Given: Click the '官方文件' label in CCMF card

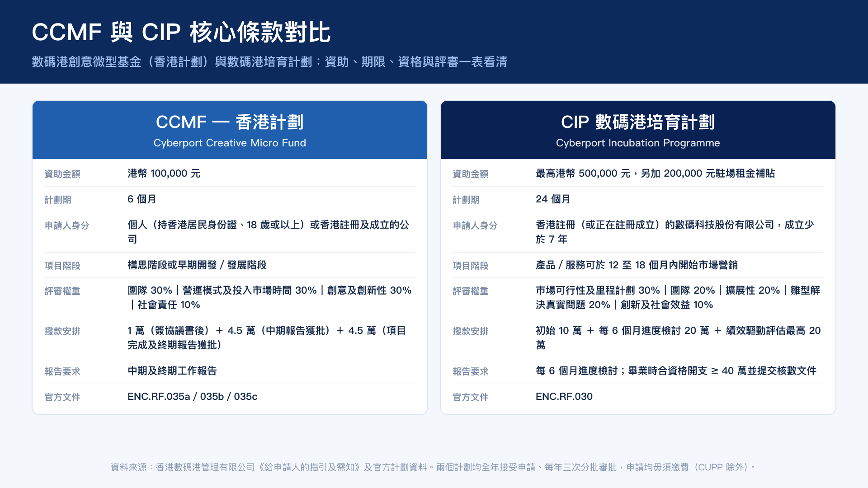Looking at the screenshot, I should coord(62,397).
